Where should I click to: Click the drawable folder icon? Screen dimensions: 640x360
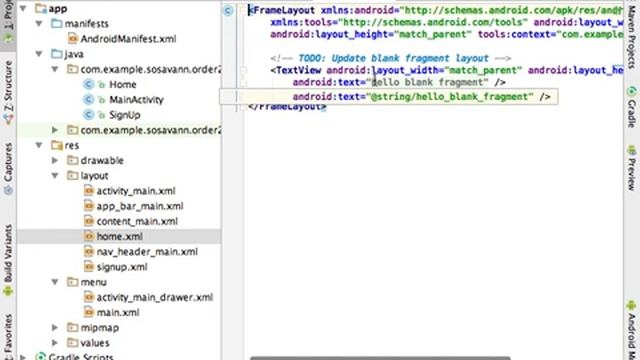click(x=72, y=160)
